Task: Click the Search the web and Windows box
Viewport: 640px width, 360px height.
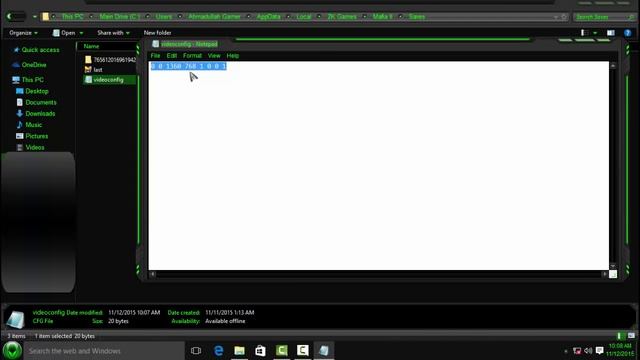Action: [104, 351]
